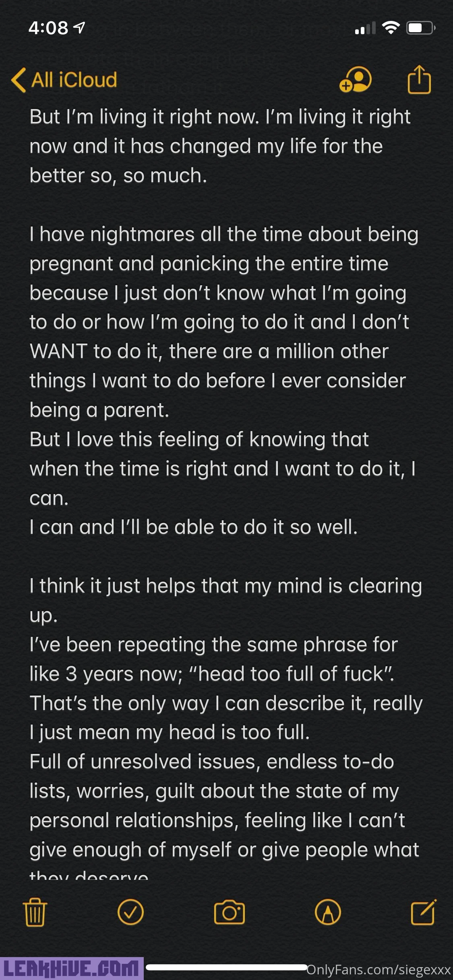Go back to All iCloud folder
Viewport: 453px width, 980px height.
74,80
